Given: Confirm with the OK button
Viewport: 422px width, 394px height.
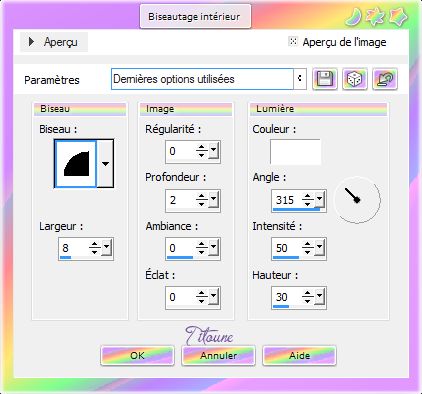Looking at the screenshot, I should pos(137,356).
